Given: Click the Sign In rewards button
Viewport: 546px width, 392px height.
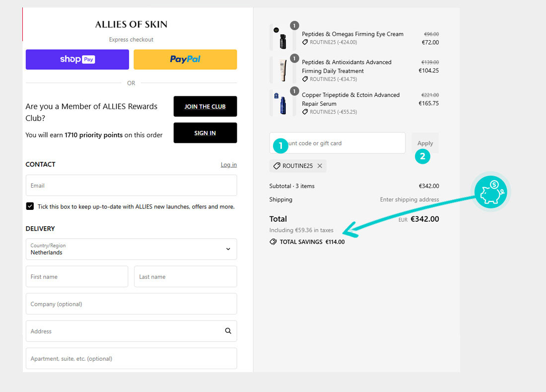Looking at the screenshot, I should 205,133.
